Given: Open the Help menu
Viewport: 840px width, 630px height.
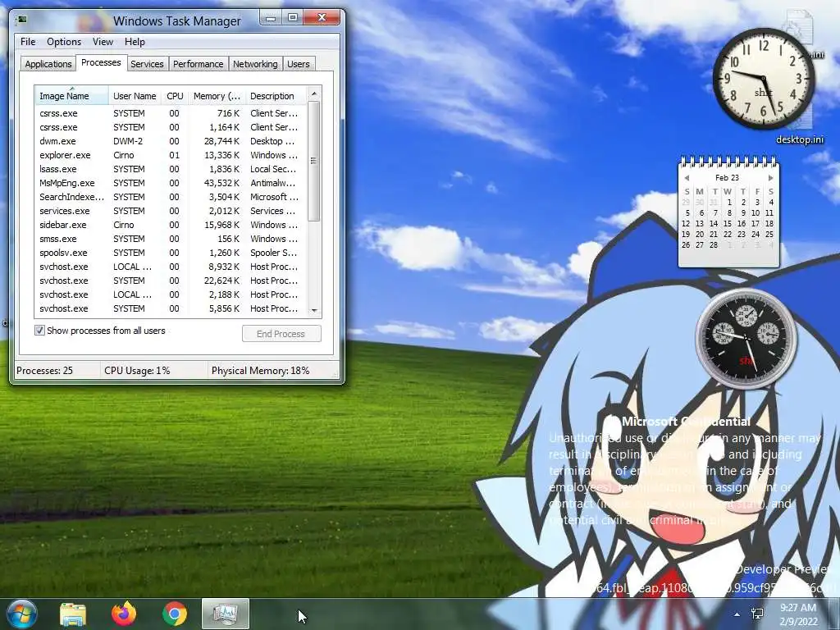Looking at the screenshot, I should coord(135,42).
